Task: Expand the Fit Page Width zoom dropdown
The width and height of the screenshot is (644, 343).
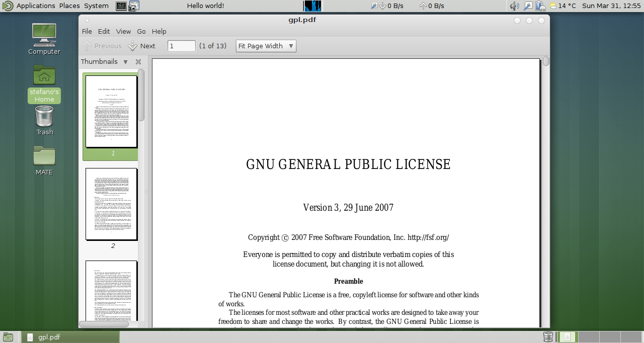Action: click(x=266, y=46)
